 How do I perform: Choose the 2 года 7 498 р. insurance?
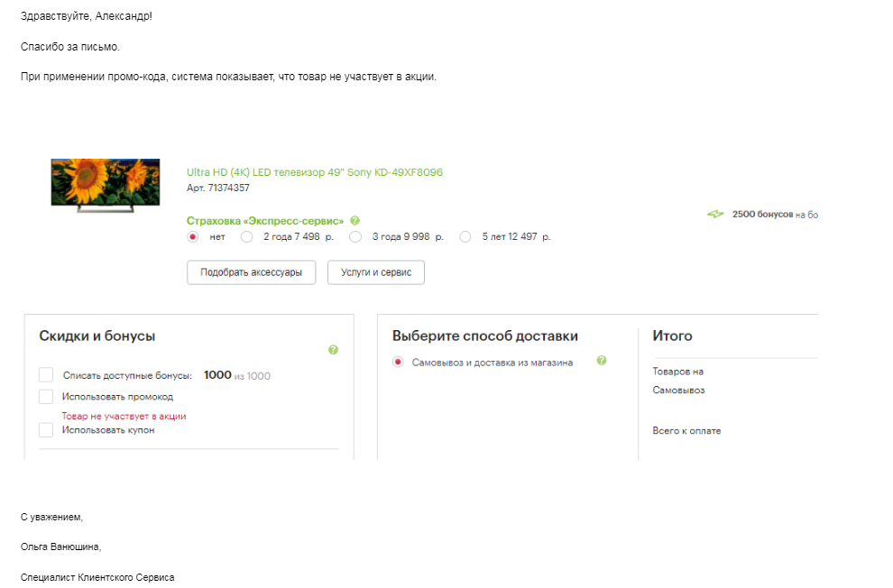[246, 237]
